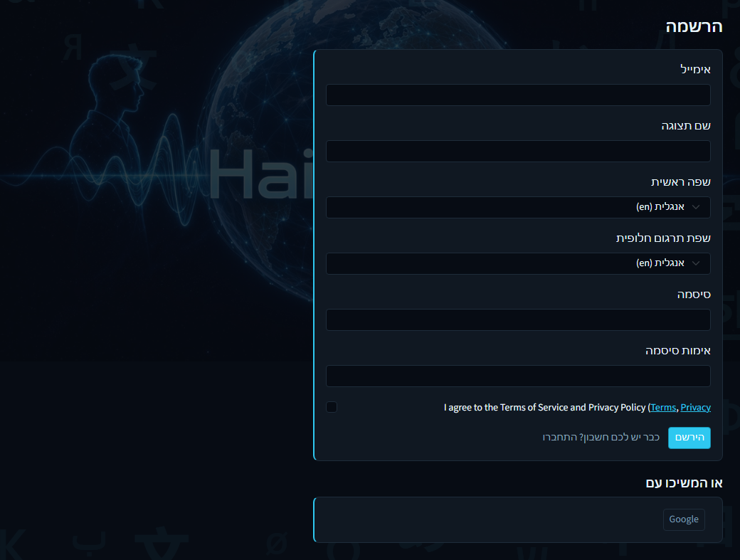This screenshot has width=740, height=560.
Task: Continue with the Google button
Action: click(x=684, y=519)
